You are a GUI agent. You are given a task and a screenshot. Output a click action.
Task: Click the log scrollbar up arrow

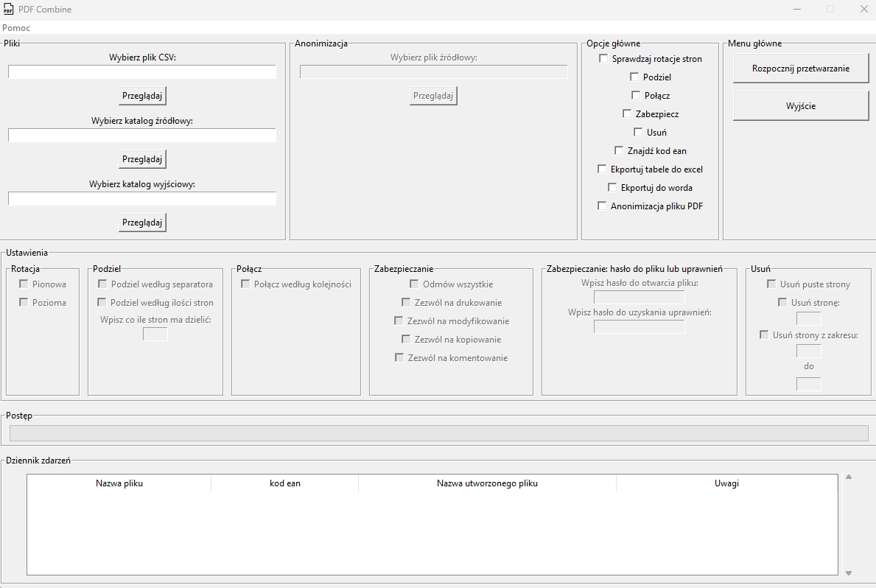pos(848,477)
